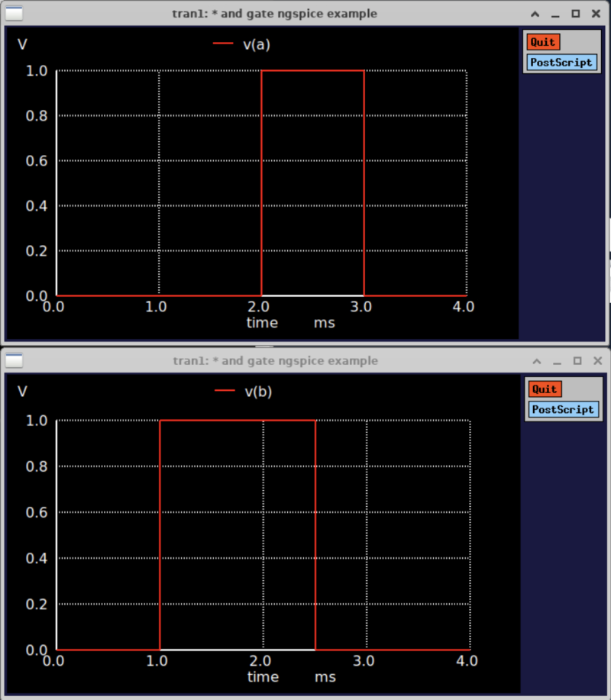Close the v(b) plot window
The width and height of the screenshot is (611, 700).
pos(597,360)
